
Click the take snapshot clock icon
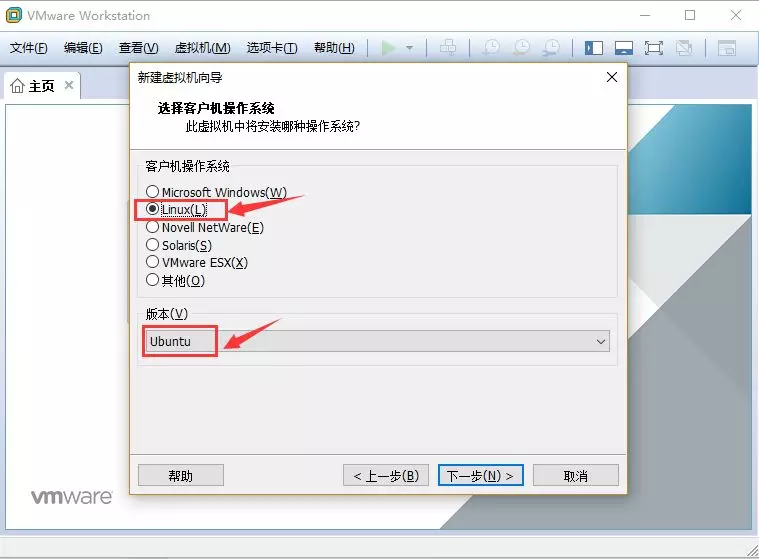point(491,47)
